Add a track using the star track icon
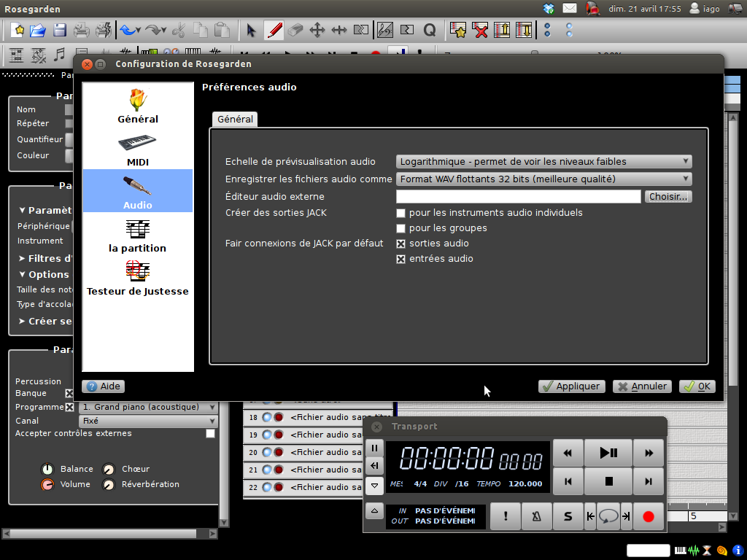 point(458,31)
